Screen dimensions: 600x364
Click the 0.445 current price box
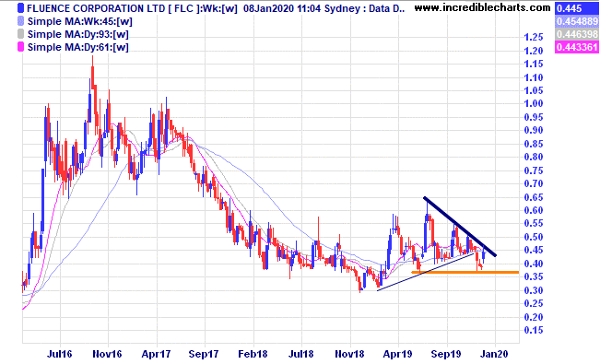click(576, 8)
